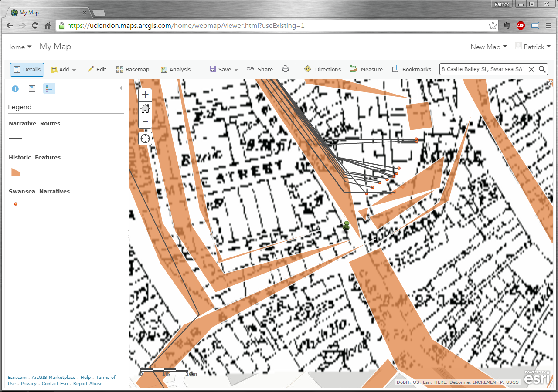Click the search magnifier icon
Viewport: 558px width, 392px height.
[x=542, y=69]
